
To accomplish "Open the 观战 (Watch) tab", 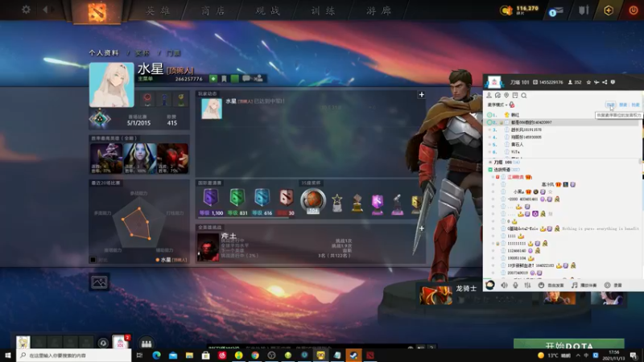I will 268,10.
